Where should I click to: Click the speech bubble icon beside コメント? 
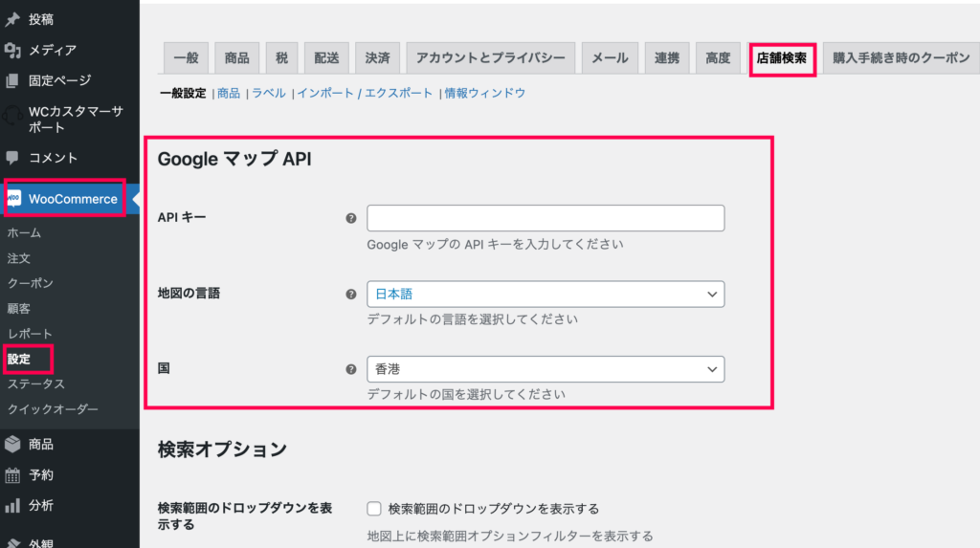tap(12, 158)
